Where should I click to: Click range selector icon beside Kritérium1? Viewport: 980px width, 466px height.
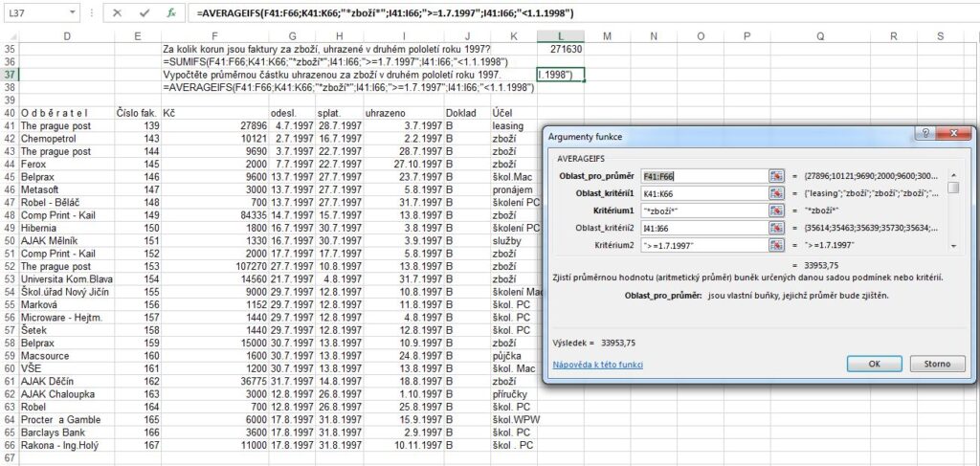(x=777, y=211)
